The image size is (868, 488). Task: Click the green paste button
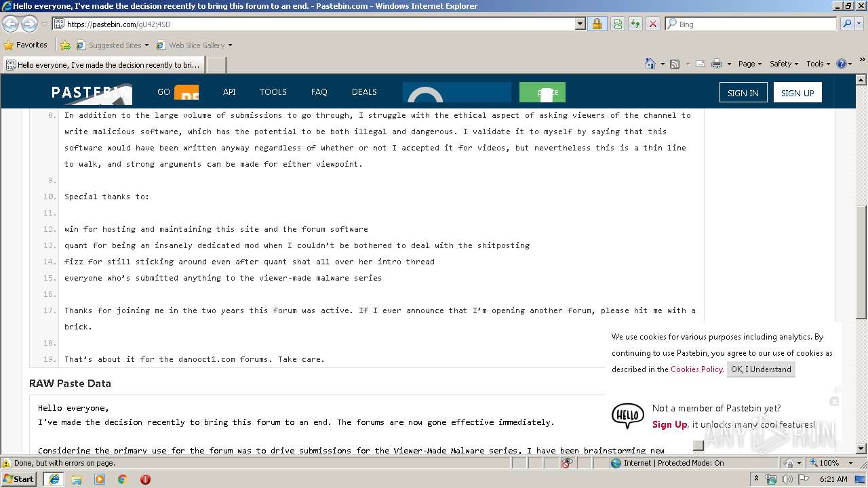tap(542, 92)
